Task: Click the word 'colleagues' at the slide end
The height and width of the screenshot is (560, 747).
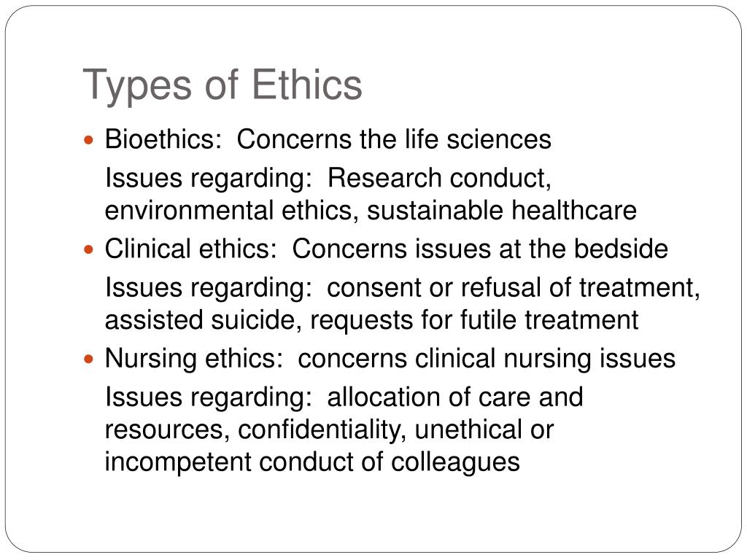Action: coord(455,463)
